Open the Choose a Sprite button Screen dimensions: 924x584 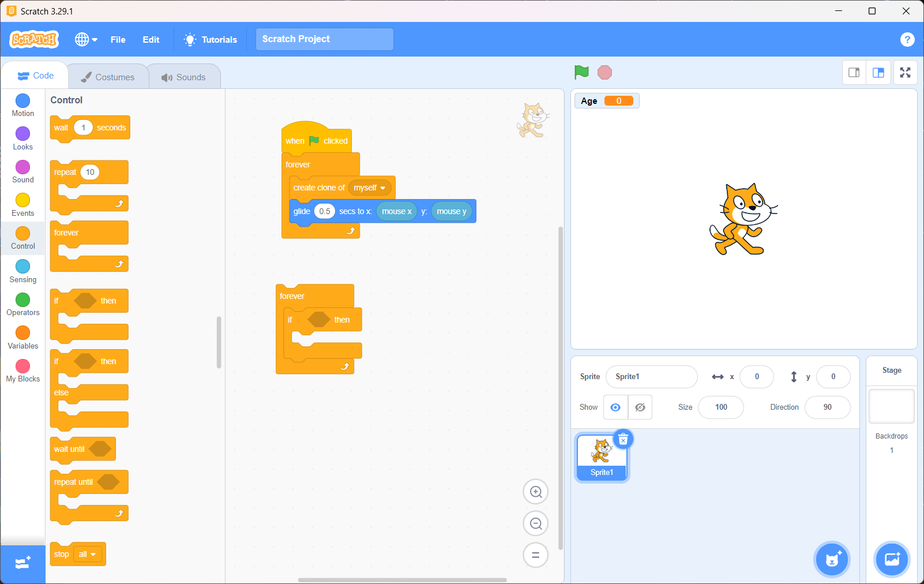coord(831,559)
